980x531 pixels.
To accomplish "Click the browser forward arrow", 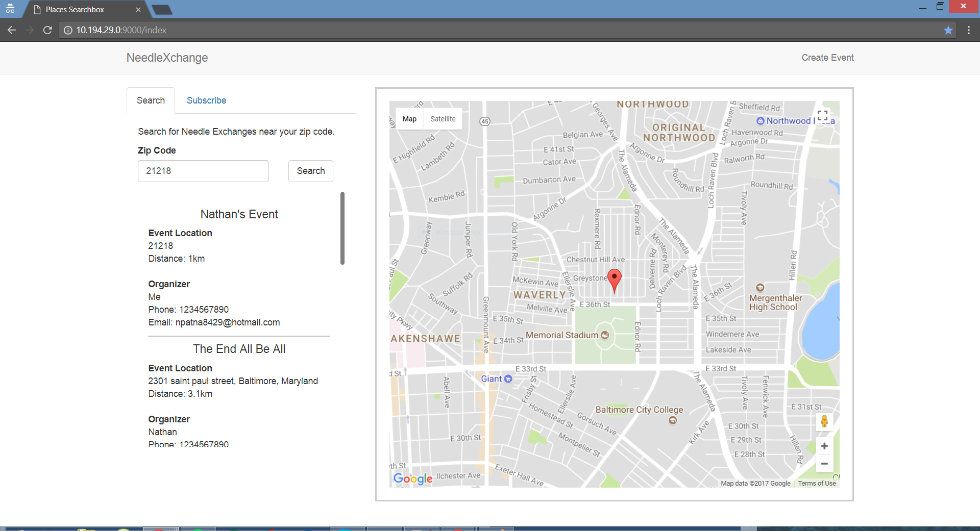I will [30, 30].
